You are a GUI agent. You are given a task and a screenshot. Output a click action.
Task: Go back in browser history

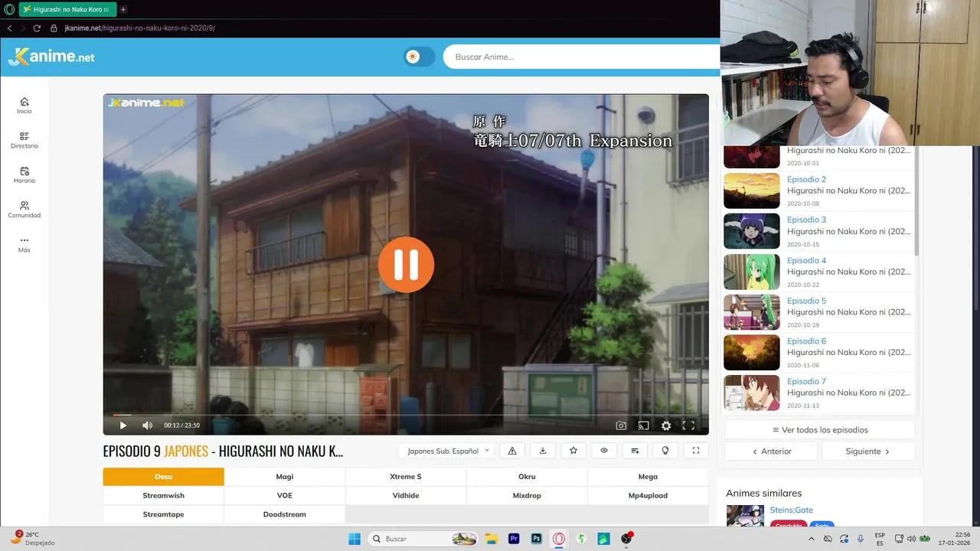pos(9,28)
